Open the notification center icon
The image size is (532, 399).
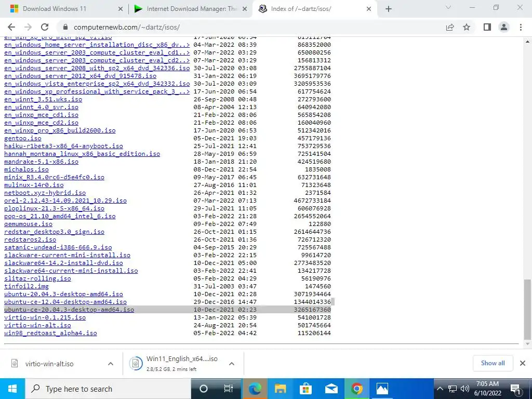pyautogui.click(x=516, y=389)
